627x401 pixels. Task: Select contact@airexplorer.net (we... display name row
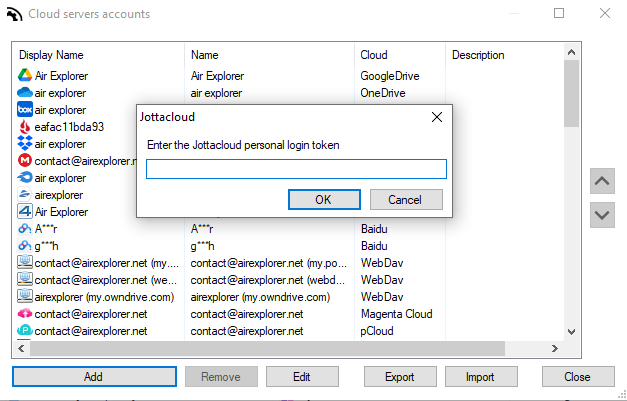click(x=106, y=280)
